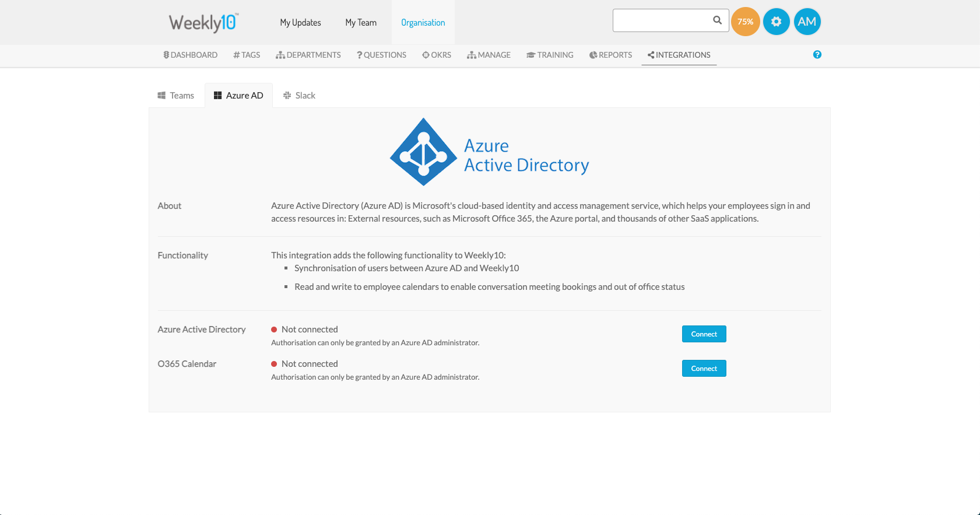
Task: Navigate to OKRs
Action: tap(437, 55)
